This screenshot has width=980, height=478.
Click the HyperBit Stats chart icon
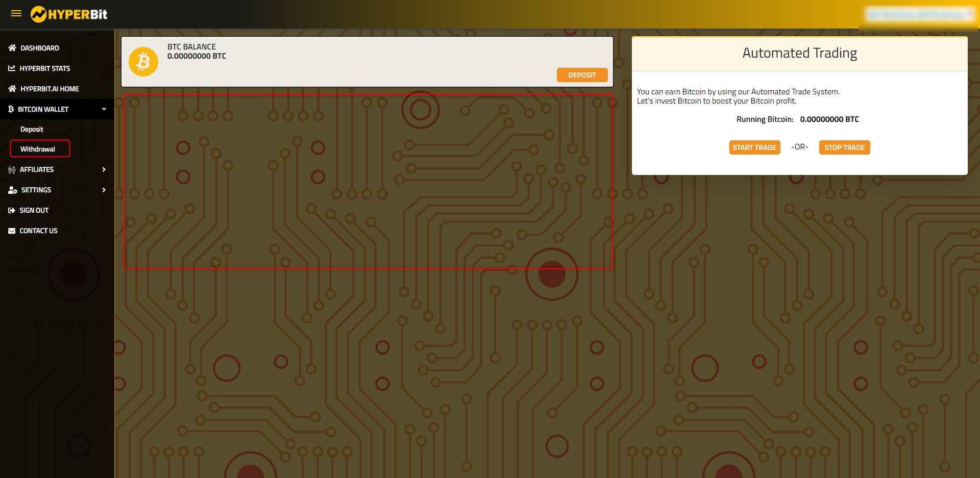(12, 68)
